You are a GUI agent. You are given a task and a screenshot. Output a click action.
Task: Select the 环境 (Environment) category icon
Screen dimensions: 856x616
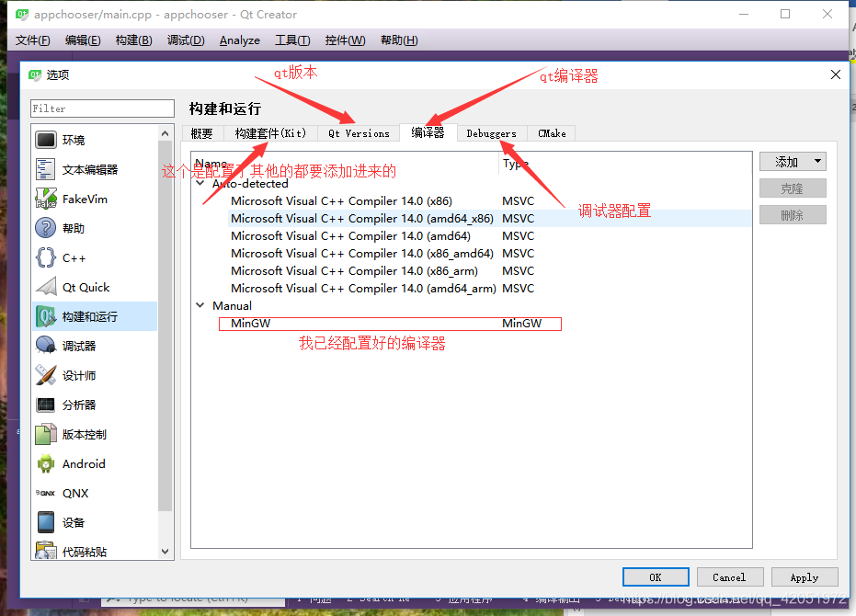click(46, 140)
